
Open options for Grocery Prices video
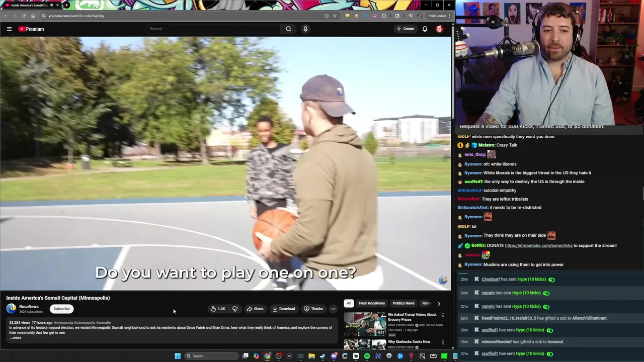[x=443, y=315]
